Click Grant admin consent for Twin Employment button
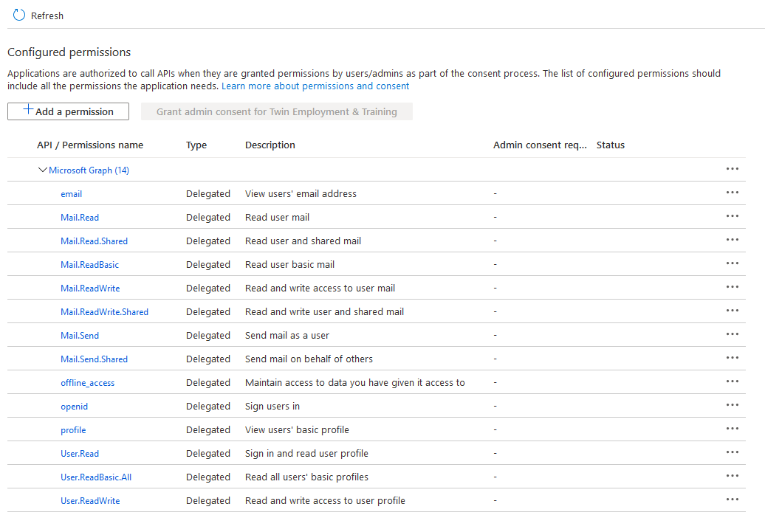 tap(277, 111)
